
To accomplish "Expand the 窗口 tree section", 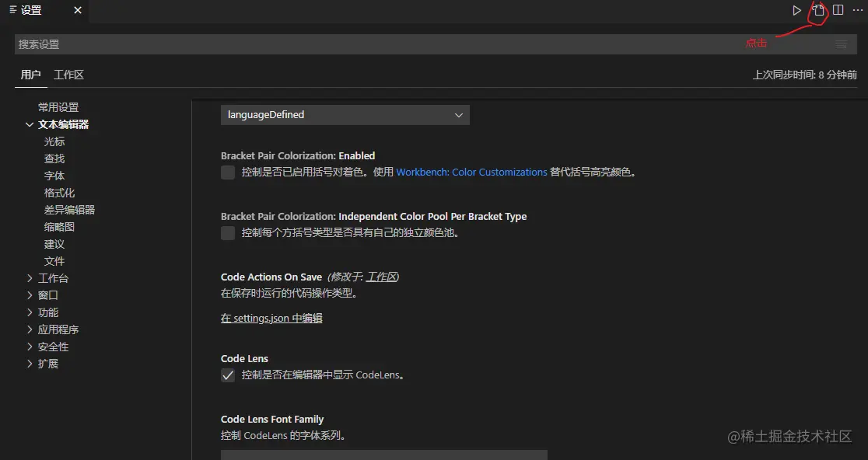I will [x=30, y=296].
